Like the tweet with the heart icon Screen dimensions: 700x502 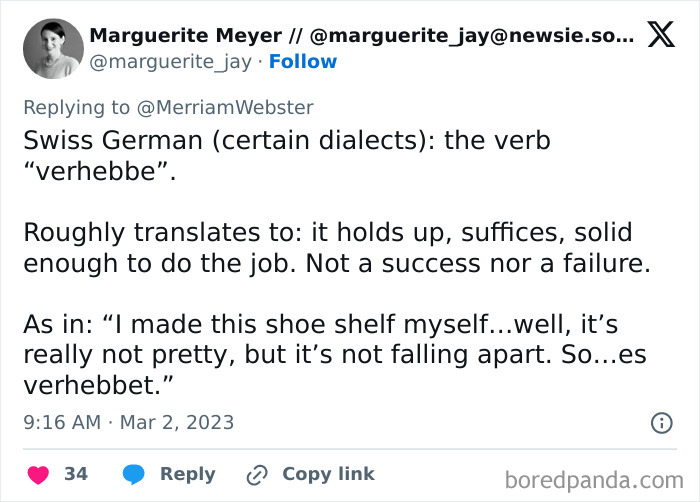tap(36, 474)
